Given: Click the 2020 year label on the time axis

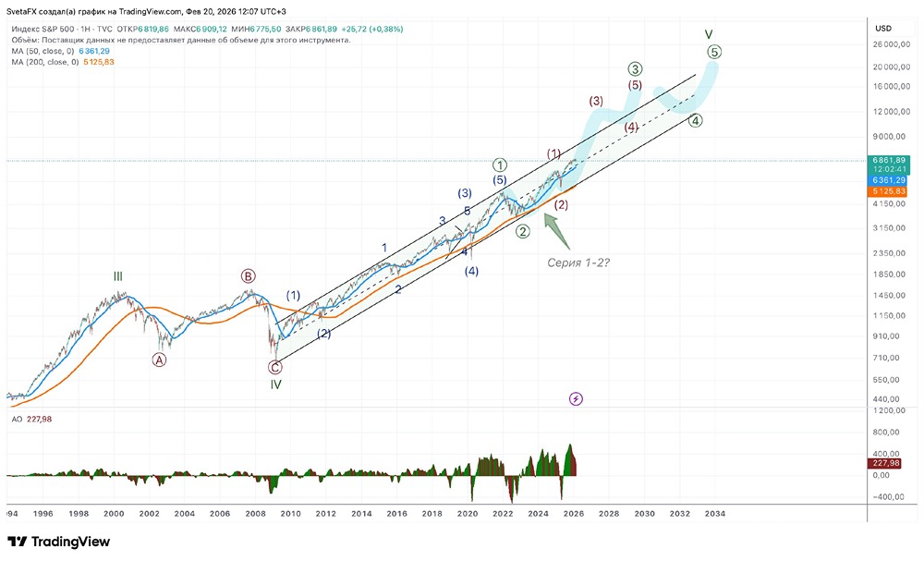Looking at the screenshot, I should [468, 513].
